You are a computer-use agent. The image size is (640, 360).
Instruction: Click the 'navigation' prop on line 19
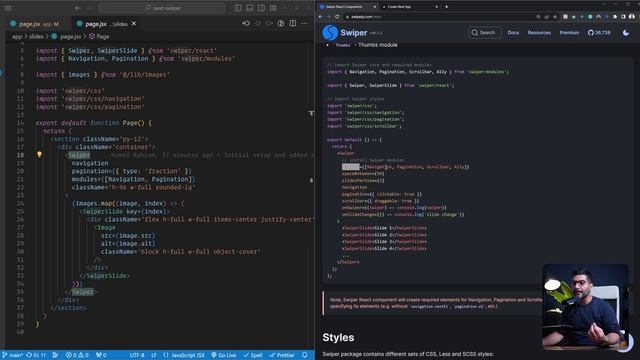point(90,163)
